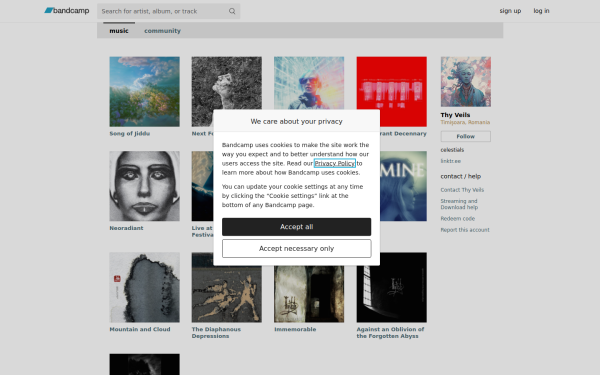Click Report this account link
Screen dimensions: 600x375
[465, 230]
